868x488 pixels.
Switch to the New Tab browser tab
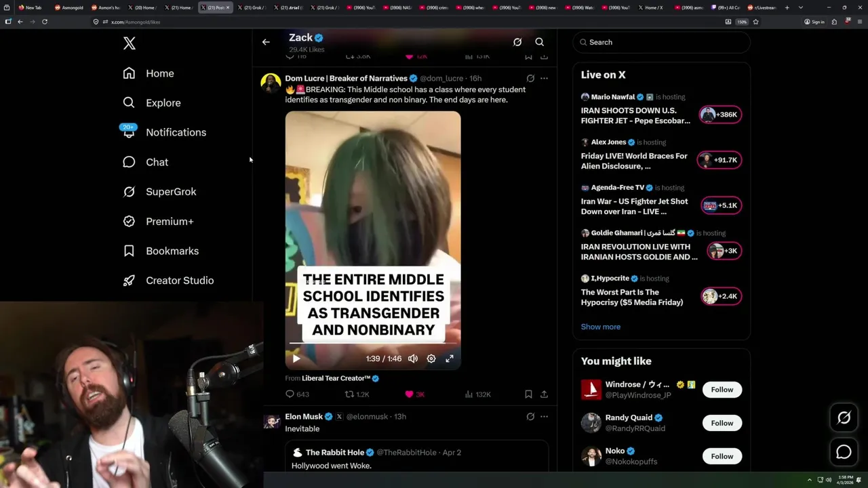(30, 7)
